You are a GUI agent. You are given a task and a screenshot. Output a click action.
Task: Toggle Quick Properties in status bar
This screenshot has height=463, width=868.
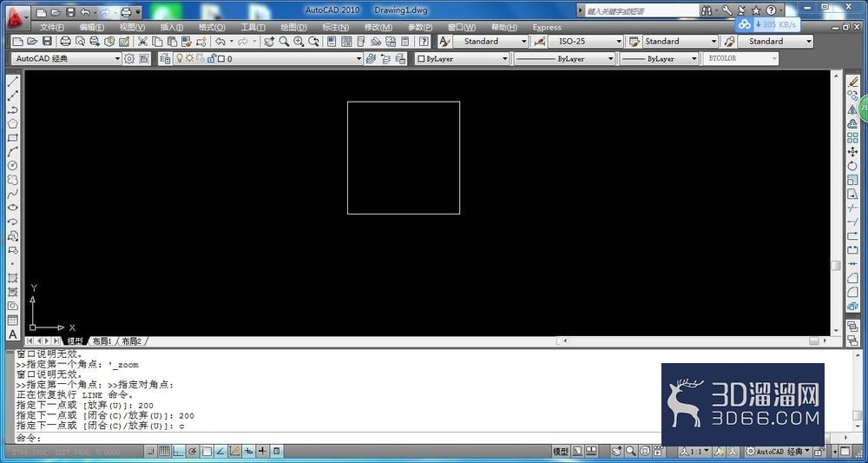pos(277,451)
